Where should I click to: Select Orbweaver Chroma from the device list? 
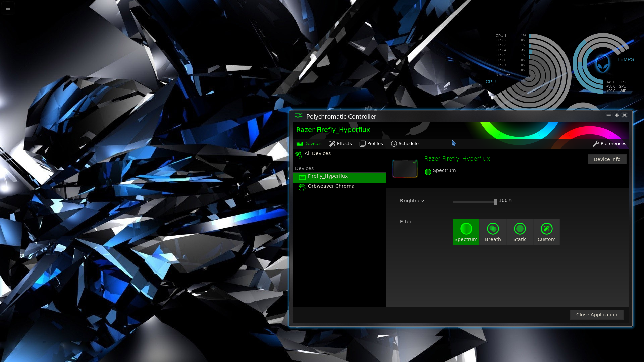coord(331,186)
